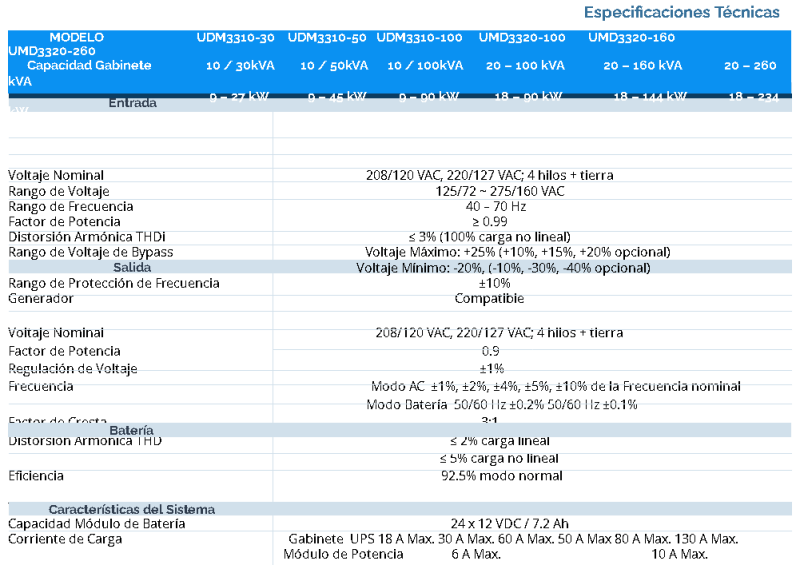
Task: Click 'Rango de Voltaje de Bypass' label
Action: pyautogui.click(x=90, y=253)
